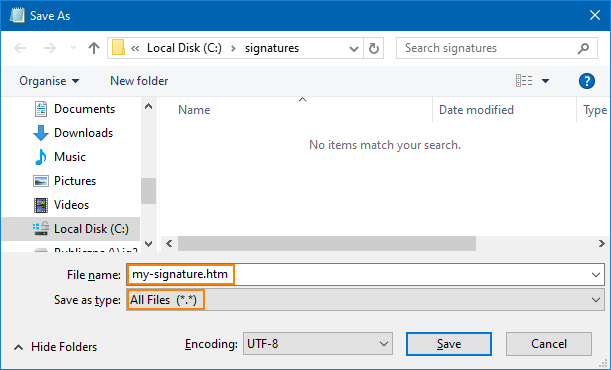Open the Save as type dropdown

pos(365,300)
